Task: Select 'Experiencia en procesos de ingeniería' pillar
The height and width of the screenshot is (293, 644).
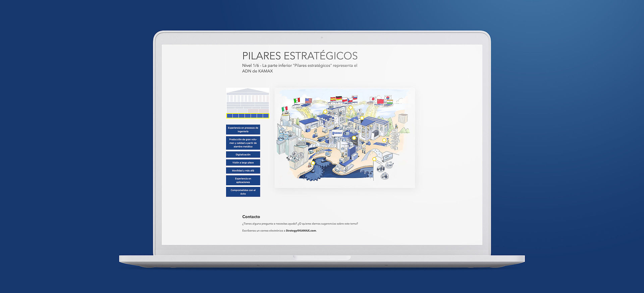Action: [243, 130]
